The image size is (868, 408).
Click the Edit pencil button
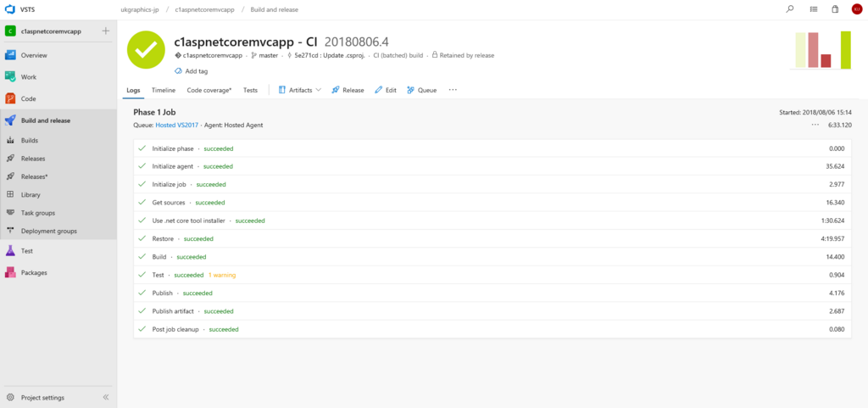click(x=386, y=90)
